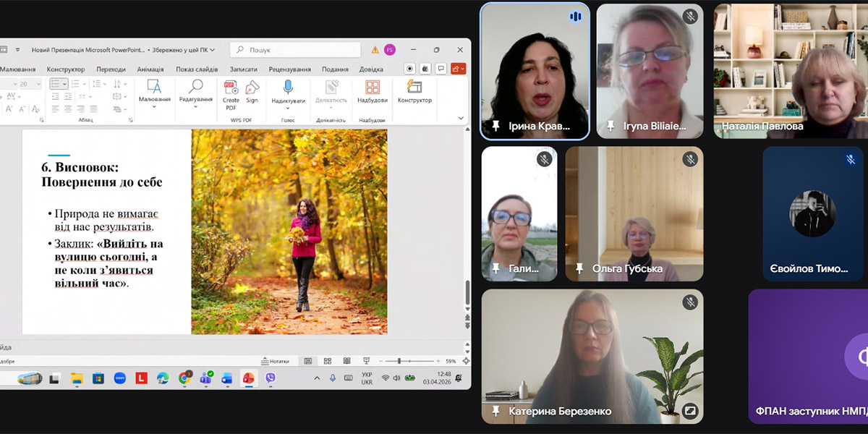Toggle pin on Ольга Губська video tile
This screenshot has height=434, width=868.
click(x=579, y=268)
